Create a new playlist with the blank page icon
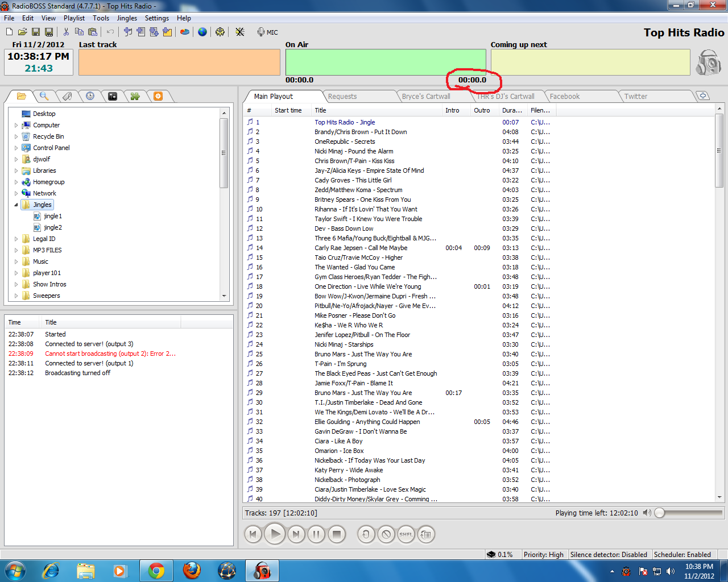 (9, 32)
